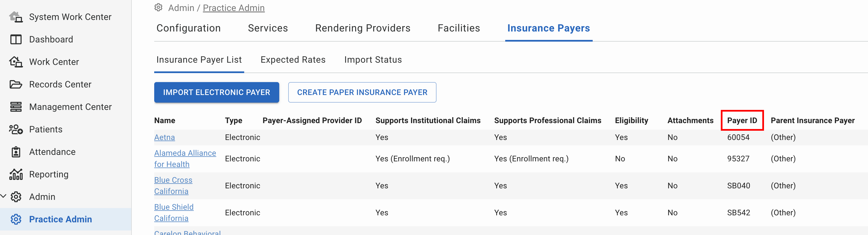The height and width of the screenshot is (235, 868).
Task: Click the Practice Admin breadcrumb link
Action: pyautogui.click(x=234, y=8)
